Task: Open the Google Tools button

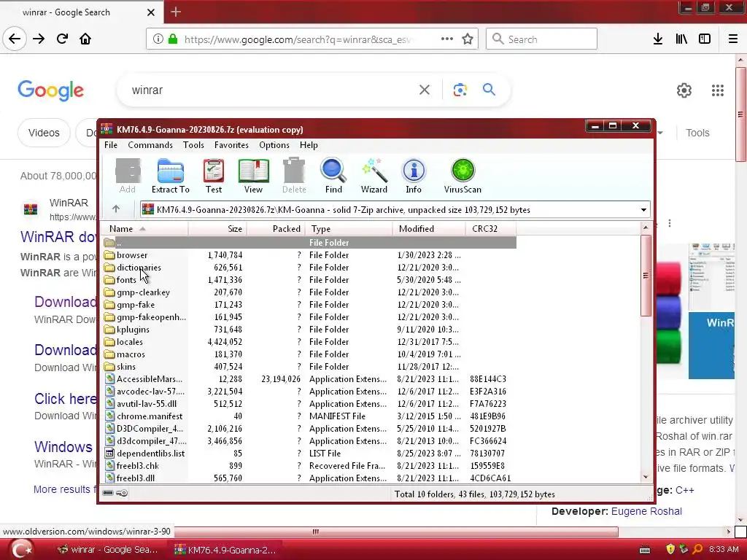Action: pyautogui.click(x=697, y=133)
